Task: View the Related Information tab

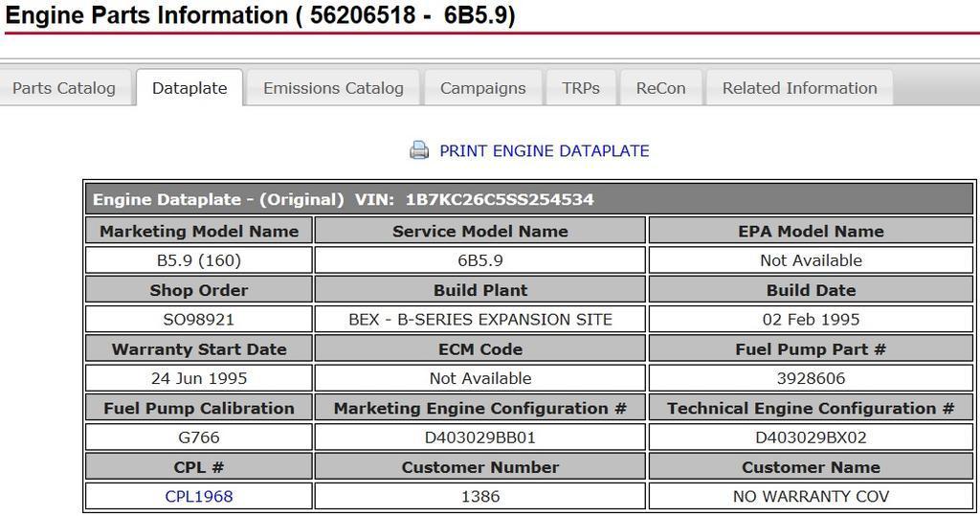Action: pyautogui.click(x=799, y=88)
